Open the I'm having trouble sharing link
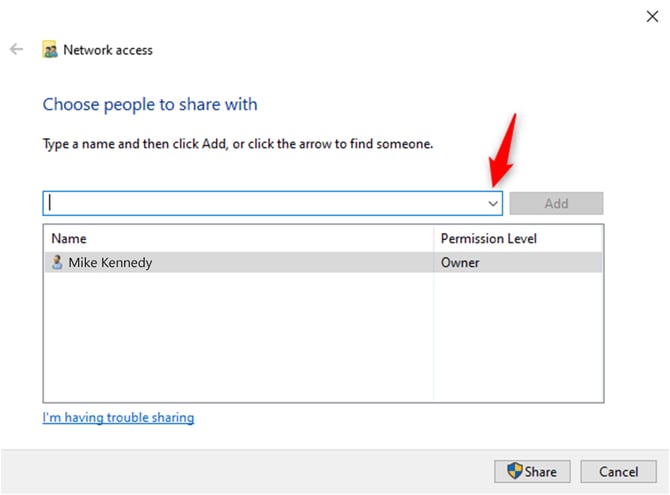Screen dimensions: 670x495 tap(118, 417)
